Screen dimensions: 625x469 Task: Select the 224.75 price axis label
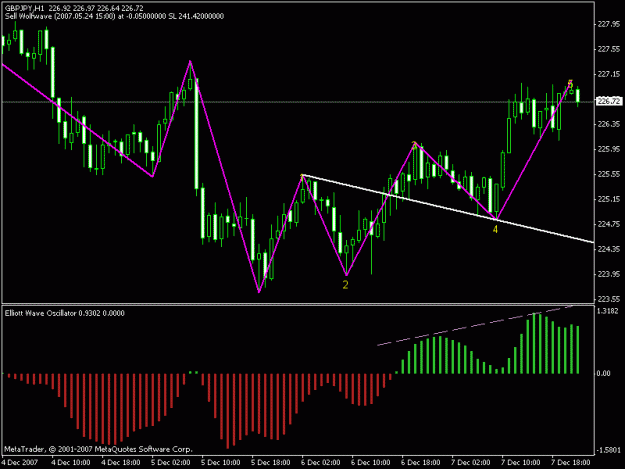[x=609, y=224]
